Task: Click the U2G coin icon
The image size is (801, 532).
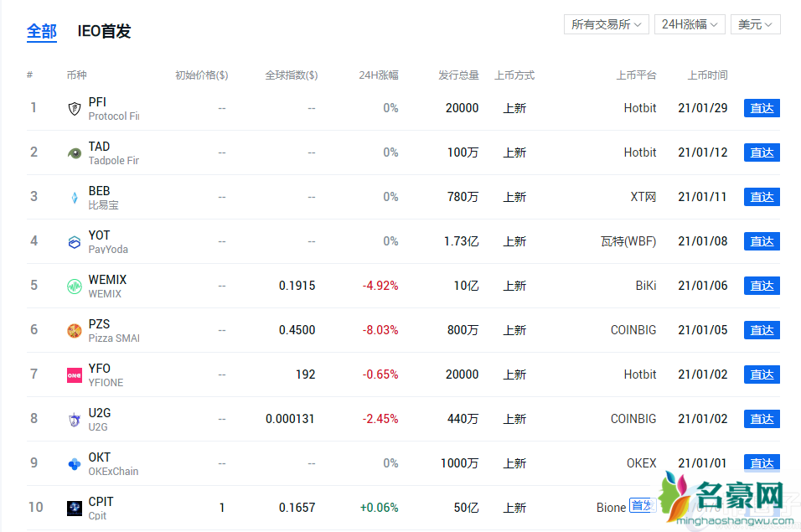Action: coord(75,420)
